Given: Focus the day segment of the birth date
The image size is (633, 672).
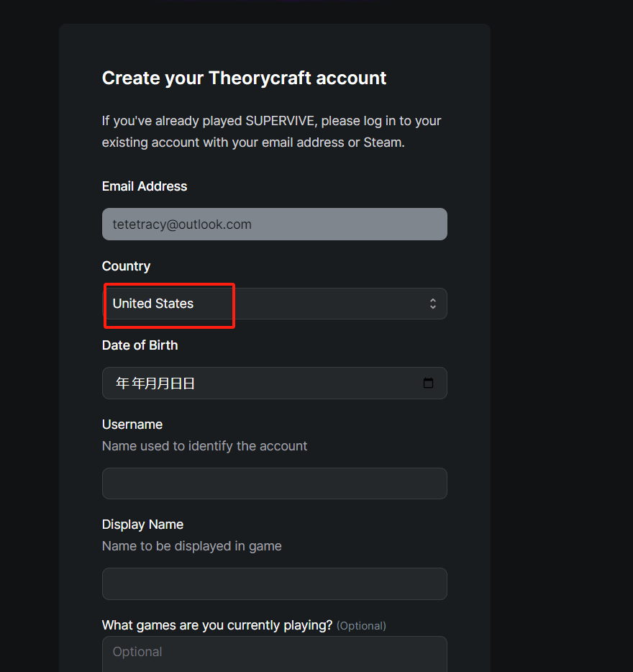Looking at the screenshot, I should 183,383.
